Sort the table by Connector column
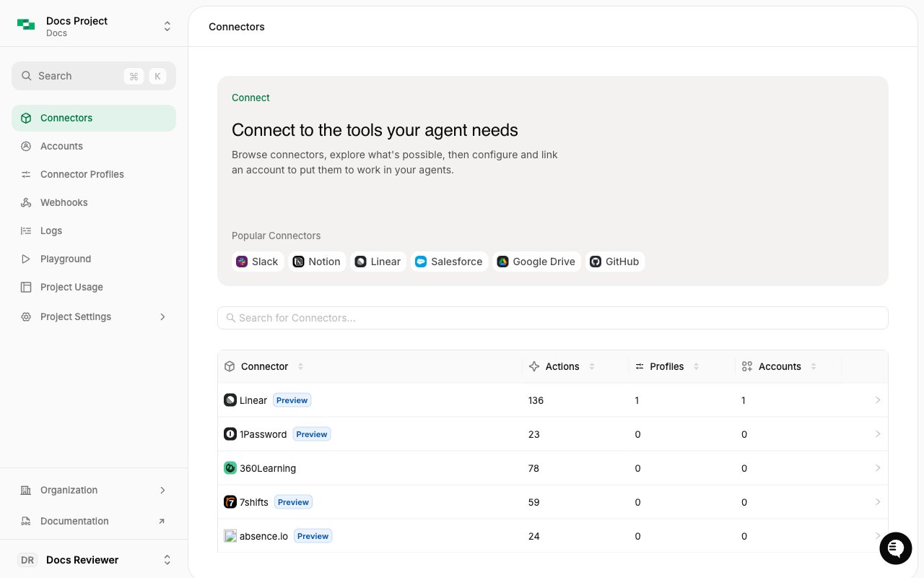This screenshot has height=578, width=924. pyautogui.click(x=300, y=366)
